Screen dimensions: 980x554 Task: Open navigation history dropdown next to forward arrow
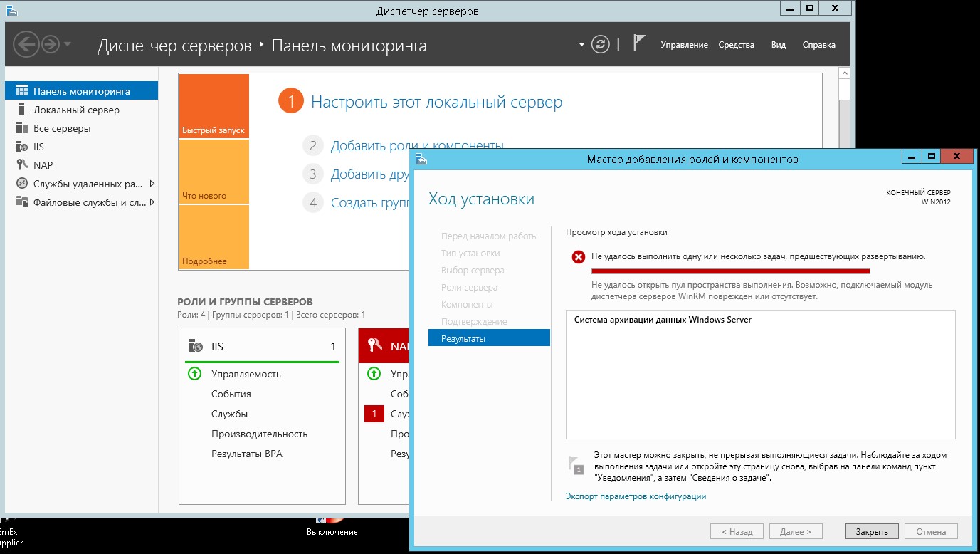[68, 45]
